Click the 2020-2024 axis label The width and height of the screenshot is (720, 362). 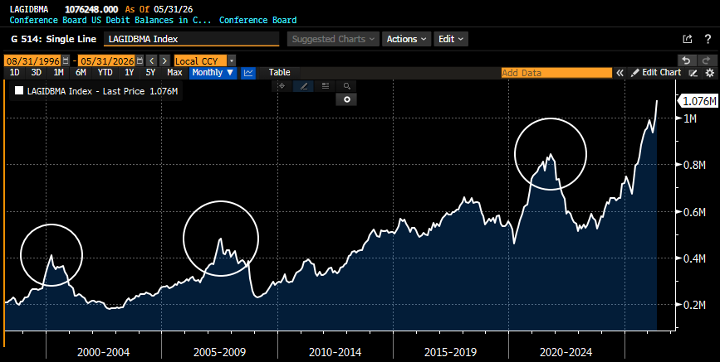coord(566,352)
